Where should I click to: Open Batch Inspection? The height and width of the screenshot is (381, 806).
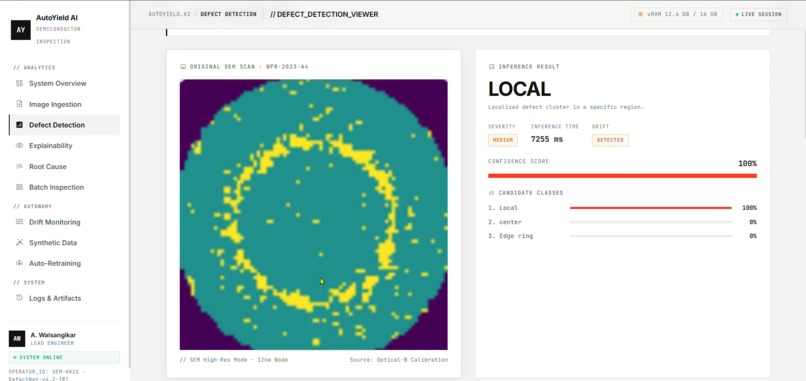pyautogui.click(x=64, y=187)
